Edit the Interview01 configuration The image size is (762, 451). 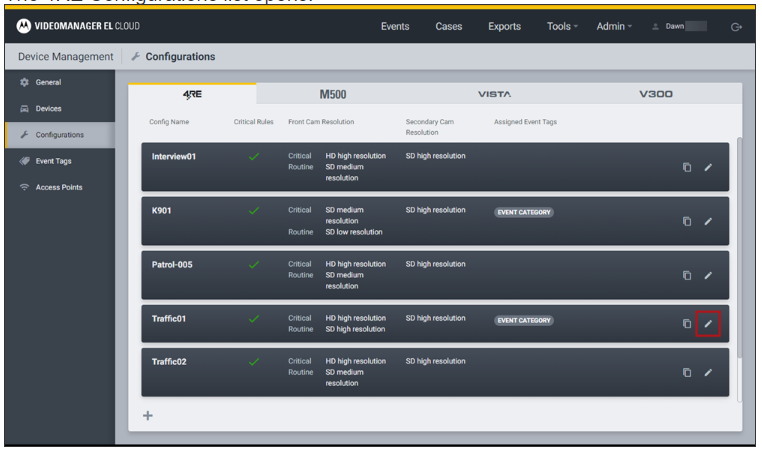tap(708, 167)
